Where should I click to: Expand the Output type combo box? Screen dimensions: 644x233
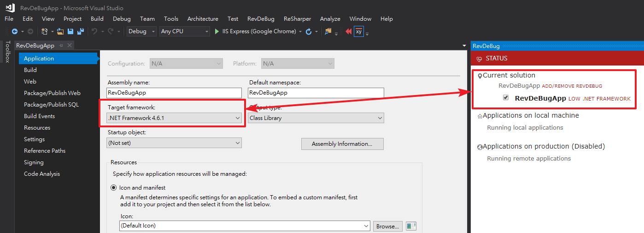(x=316, y=118)
